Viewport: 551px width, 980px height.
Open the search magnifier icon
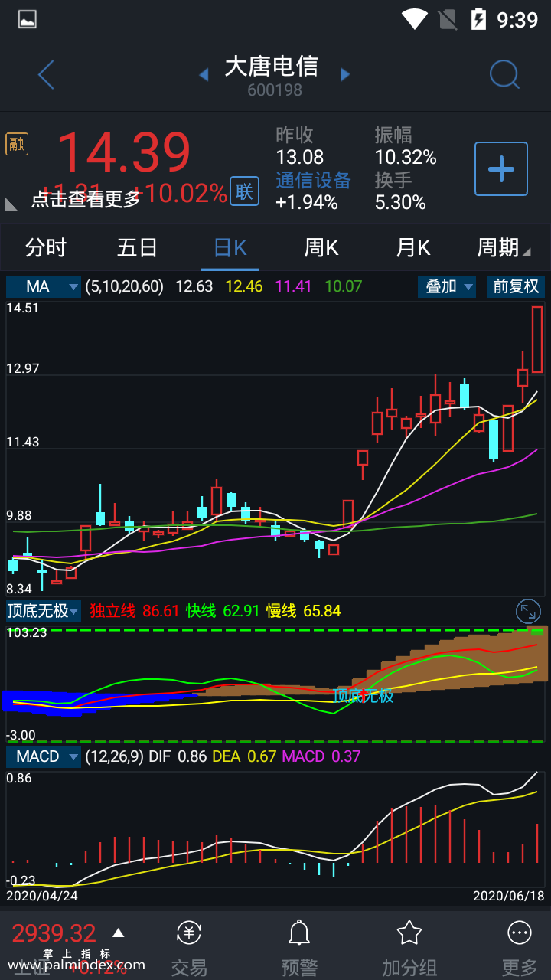(x=504, y=75)
